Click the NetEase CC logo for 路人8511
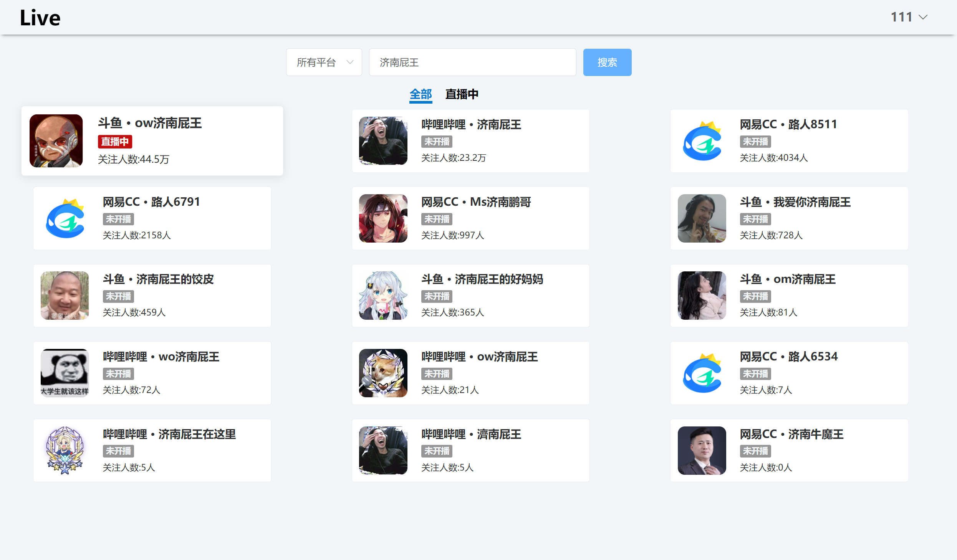 pos(702,141)
